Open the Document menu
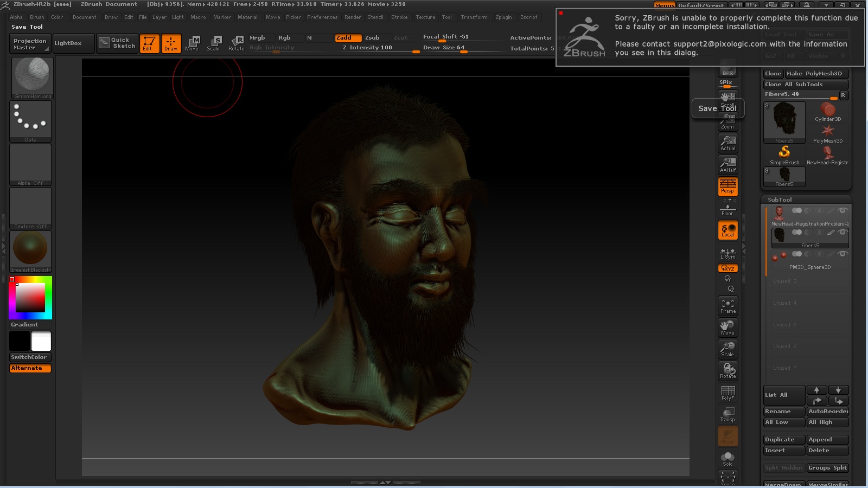The image size is (868, 488). pos(85,17)
